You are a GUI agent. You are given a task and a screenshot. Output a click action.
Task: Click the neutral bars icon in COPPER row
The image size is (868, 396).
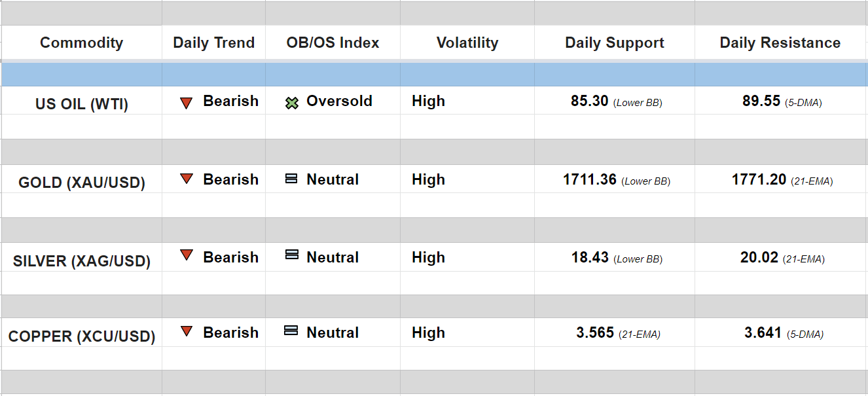(291, 331)
